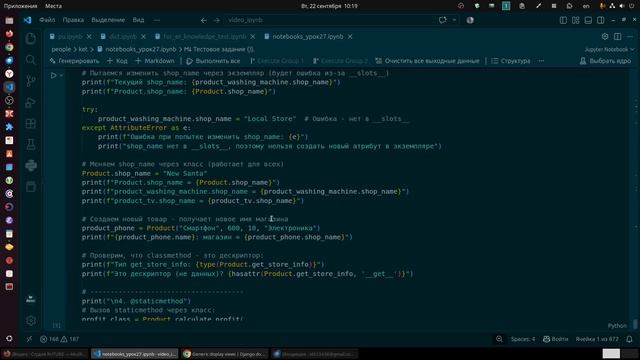Click the VS Code logo icon
The width and height of the screenshot is (640, 360).
[x=27, y=20]
